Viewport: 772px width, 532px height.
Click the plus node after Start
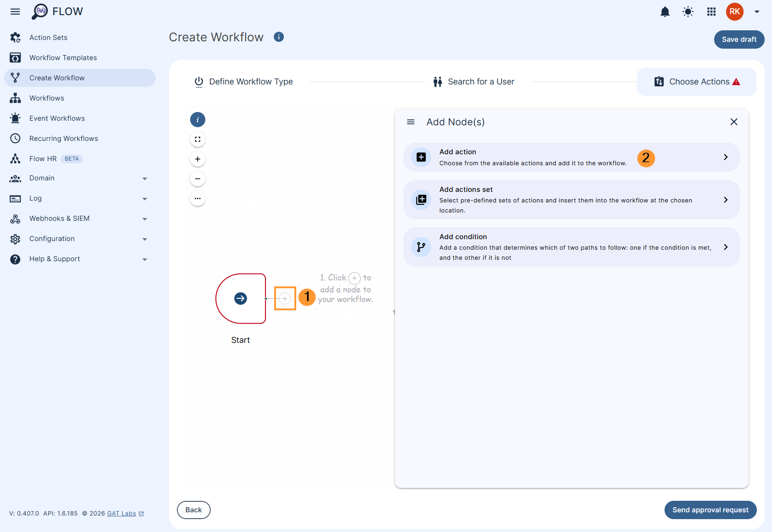[x=285, y=298]
